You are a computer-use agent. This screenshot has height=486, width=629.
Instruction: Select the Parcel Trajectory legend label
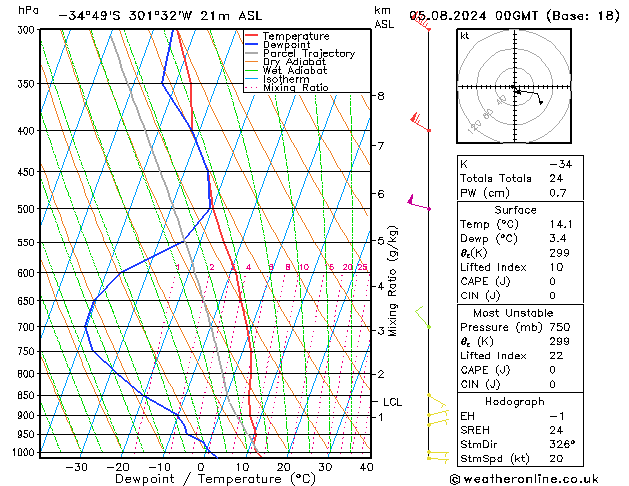309,53
